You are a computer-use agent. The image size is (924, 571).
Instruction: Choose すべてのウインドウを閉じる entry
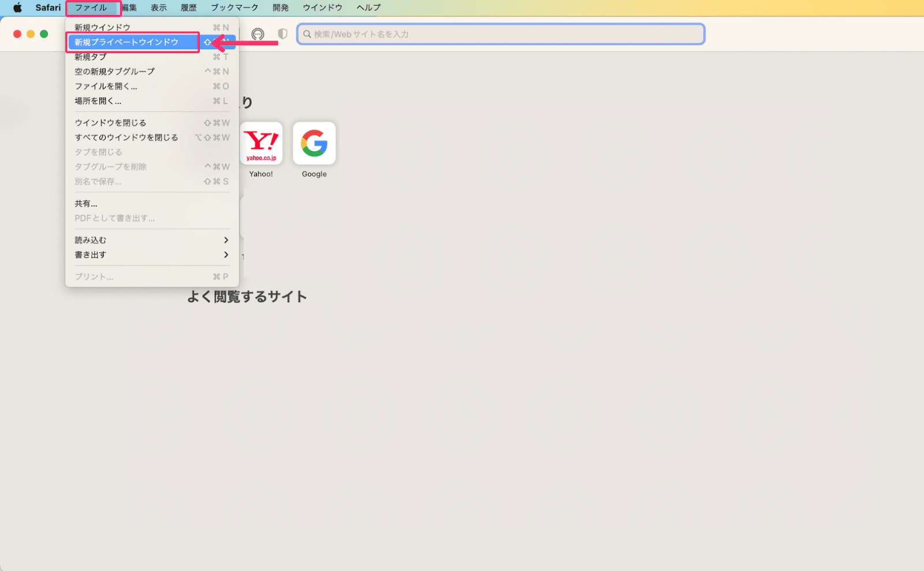pos(152,137)
